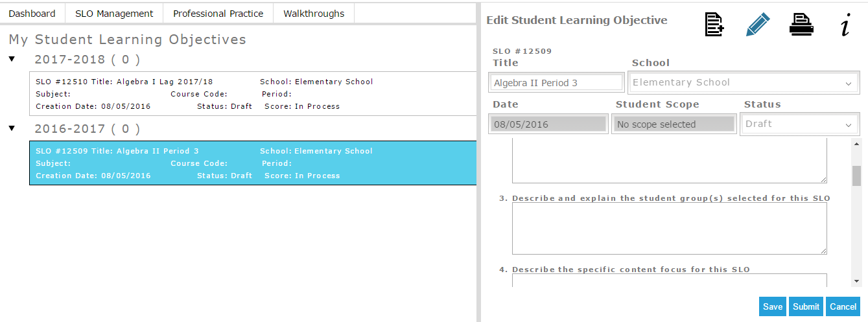Click the form scrollbar down arrow
Image resolution: width=868 pixels, height=322 pixels.
[856, 281]
